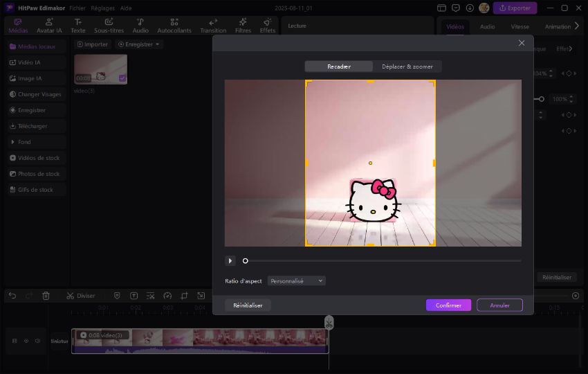Click the speed gauge icon in timeline toolbar
Image resolution: width=588 pixels, height=374 pixels.
click(x=167, y=296)
